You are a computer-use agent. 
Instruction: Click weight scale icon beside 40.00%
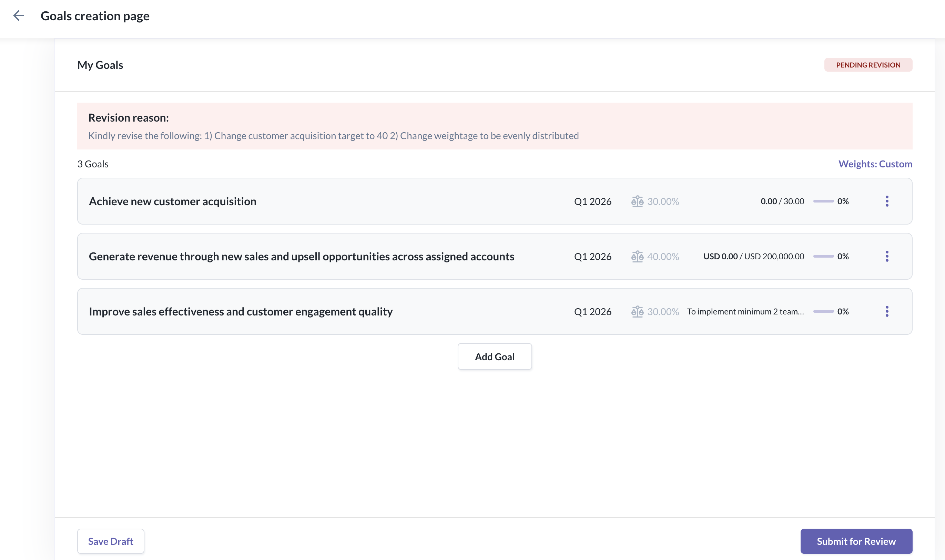click(x=637, y=256)
